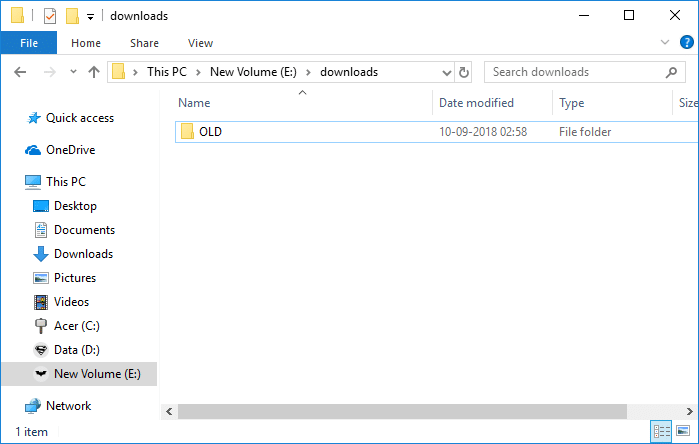This screenshot has height=444, width=699.
Task: Go up one level with Up arrow
Action: [94, 72]
